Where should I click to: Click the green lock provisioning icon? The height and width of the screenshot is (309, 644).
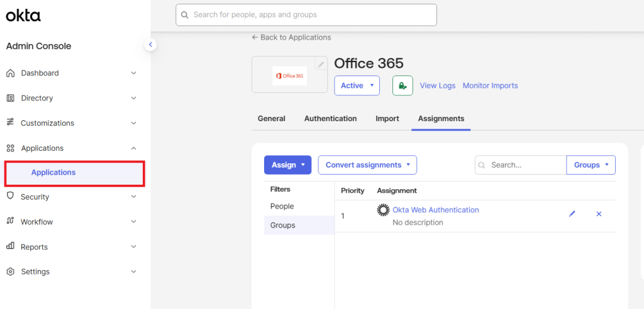click(402, 85)
